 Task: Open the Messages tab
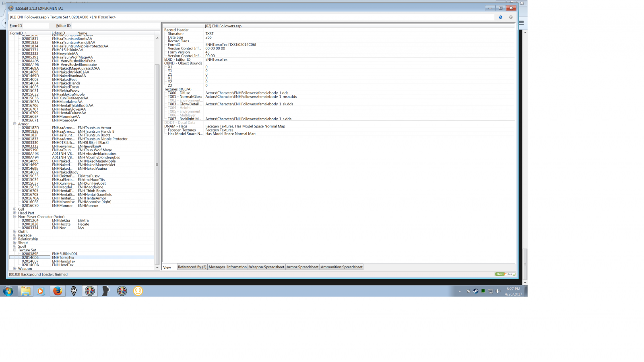pos(217,267)
